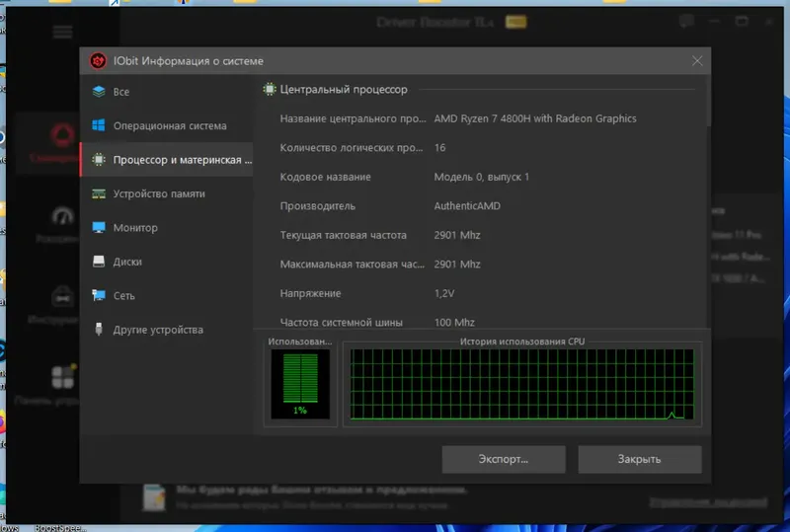790x532 pixels.
Task: Open hamburger menu in Driver Booster window
Action: [62, 33]
